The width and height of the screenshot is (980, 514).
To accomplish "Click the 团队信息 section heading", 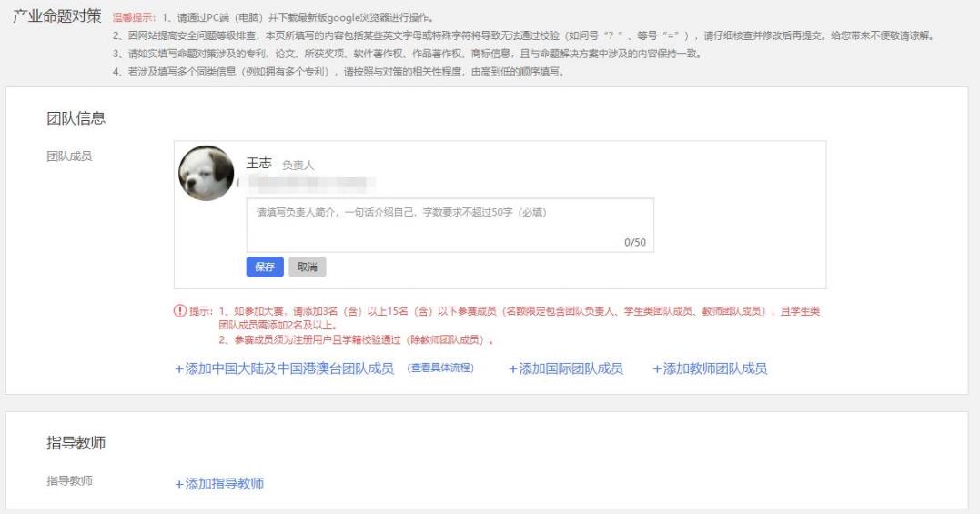I will point(76,117).
